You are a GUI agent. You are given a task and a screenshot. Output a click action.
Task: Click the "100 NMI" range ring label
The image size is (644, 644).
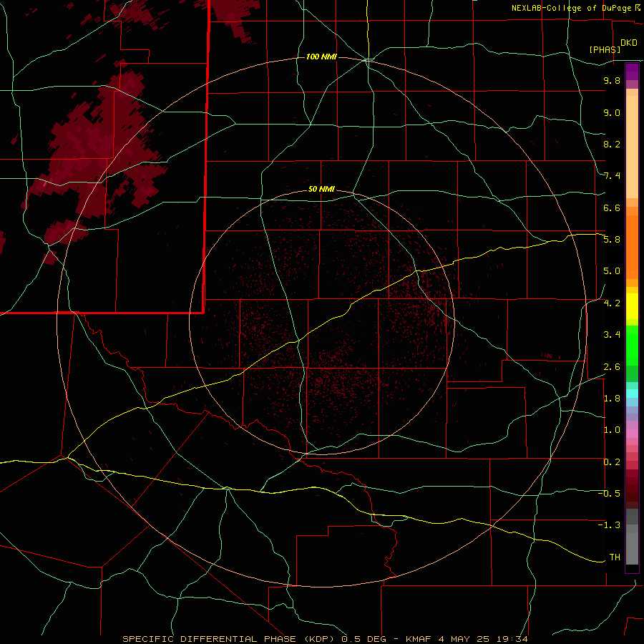(321, 57)
